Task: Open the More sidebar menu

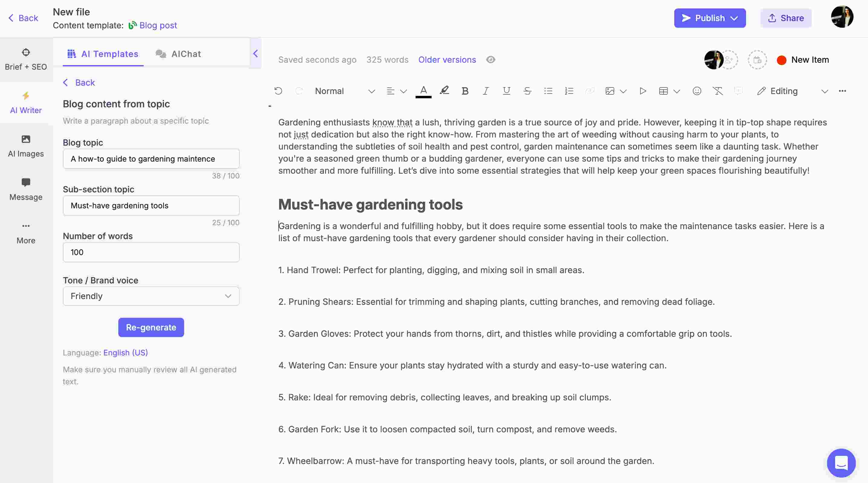Action: tap(26, 233)
